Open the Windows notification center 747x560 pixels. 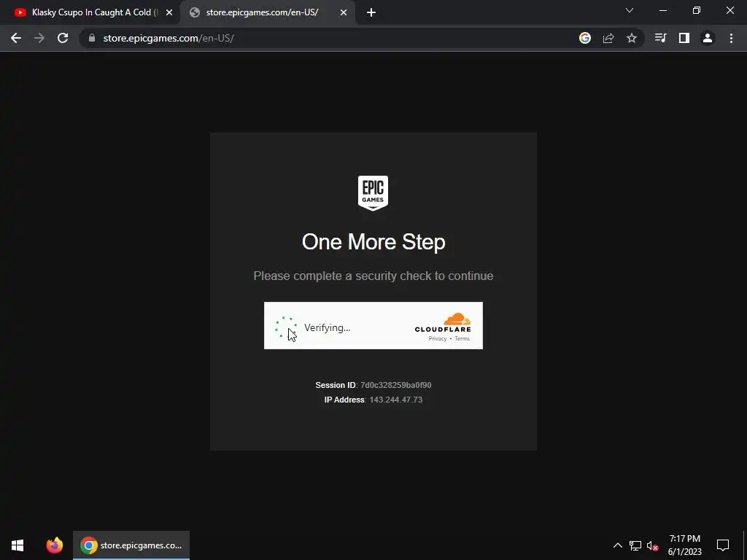coord(723,545)
